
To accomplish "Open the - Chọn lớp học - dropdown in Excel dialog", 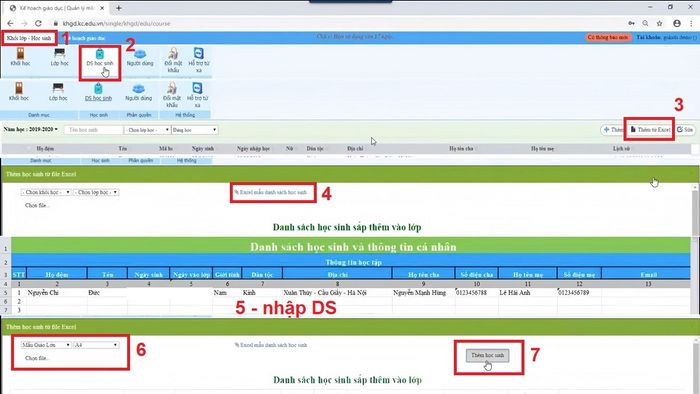I will point(96,192).
